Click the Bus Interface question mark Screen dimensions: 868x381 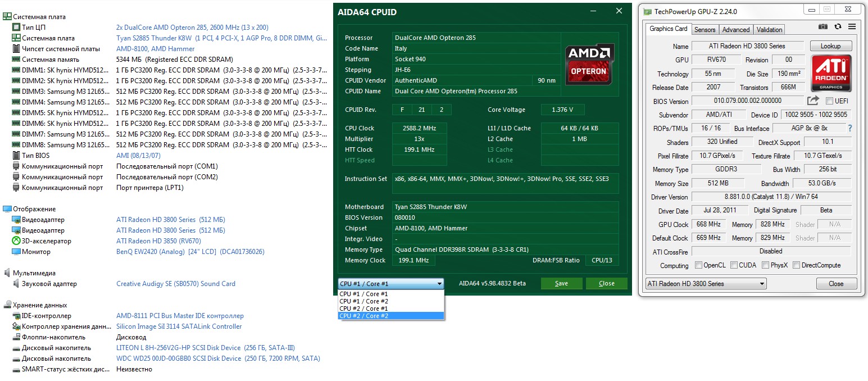coord(850,129)
